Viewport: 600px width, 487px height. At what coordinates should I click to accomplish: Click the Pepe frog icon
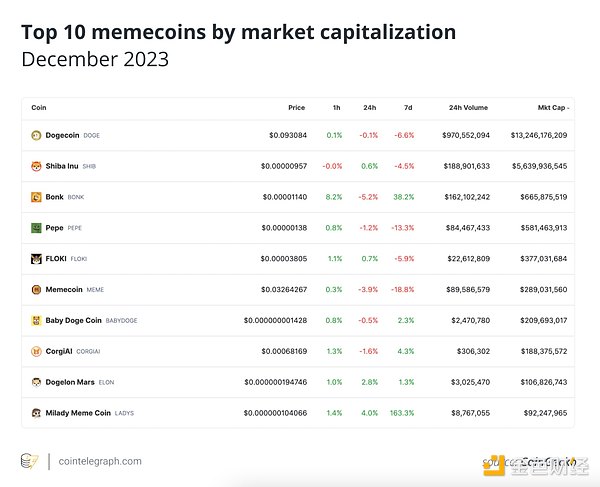tap(36, 228)
